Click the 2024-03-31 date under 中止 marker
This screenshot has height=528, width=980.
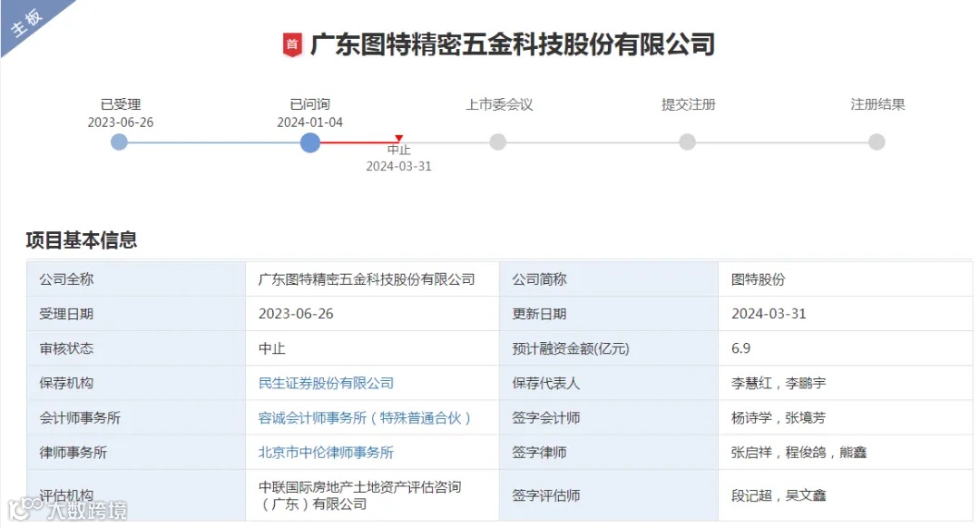[398, 166]
